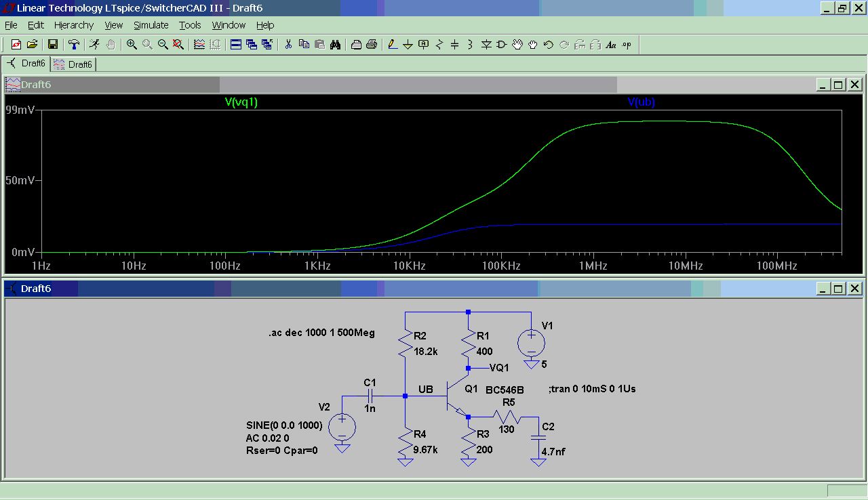The image size is (868, 500).
Task: Open the Simulate menu
Action: pos(151,25)
